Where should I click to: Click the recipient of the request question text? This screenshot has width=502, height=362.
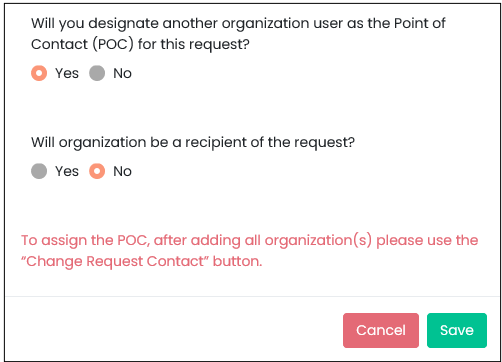tap(193, 142)
